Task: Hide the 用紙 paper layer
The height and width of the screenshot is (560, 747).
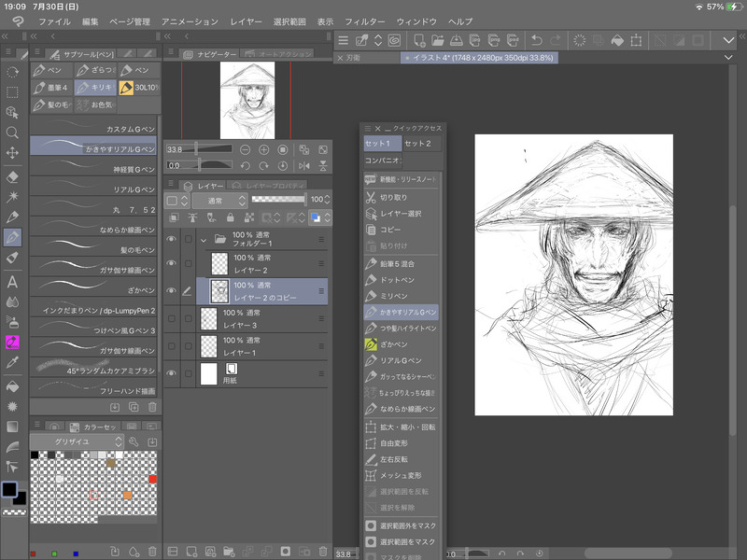Action: tap(171, 373)
